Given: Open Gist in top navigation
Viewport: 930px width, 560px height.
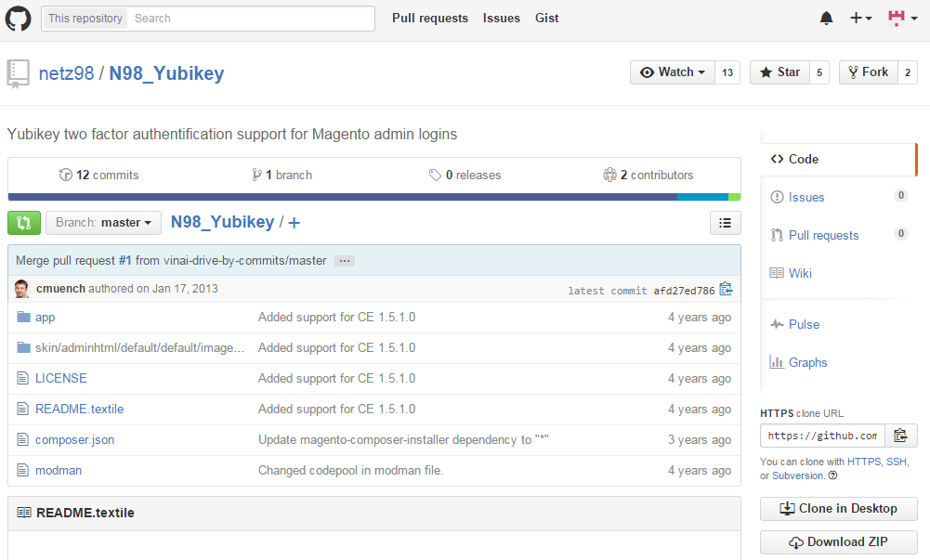Looking at the screenshot, I should click(547, 19).
